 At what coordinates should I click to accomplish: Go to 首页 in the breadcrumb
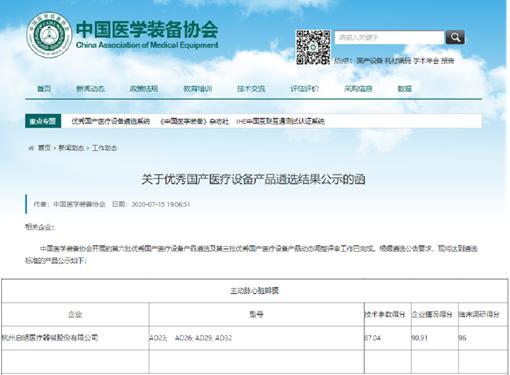point(44,148)
